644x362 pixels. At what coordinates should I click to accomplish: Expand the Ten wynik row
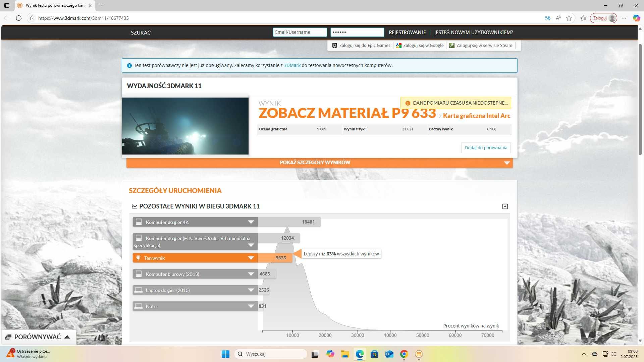251,258
